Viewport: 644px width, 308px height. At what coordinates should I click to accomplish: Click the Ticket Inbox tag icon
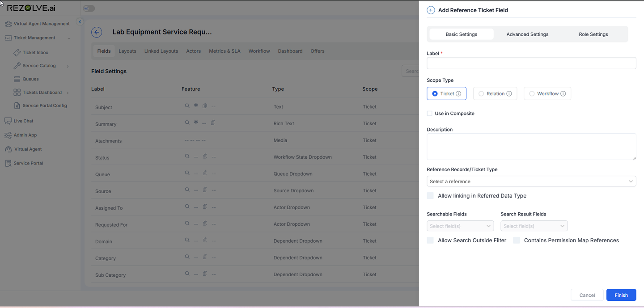click(17, 53)
